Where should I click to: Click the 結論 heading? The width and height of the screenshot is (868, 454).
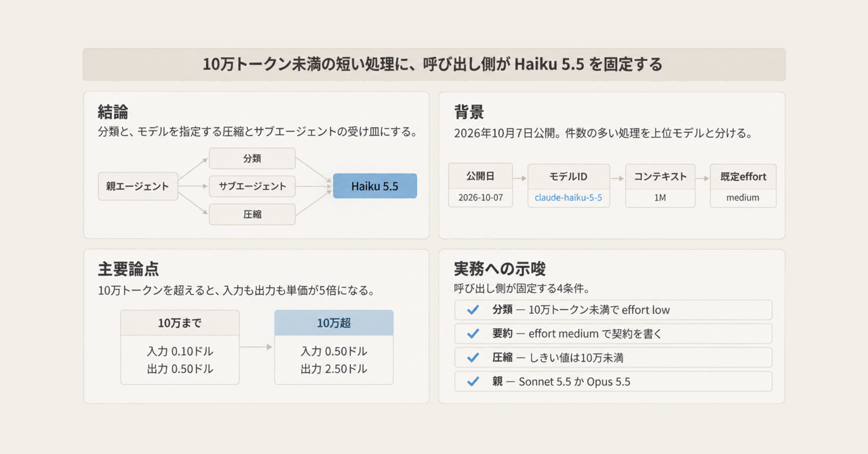point(113,112)
